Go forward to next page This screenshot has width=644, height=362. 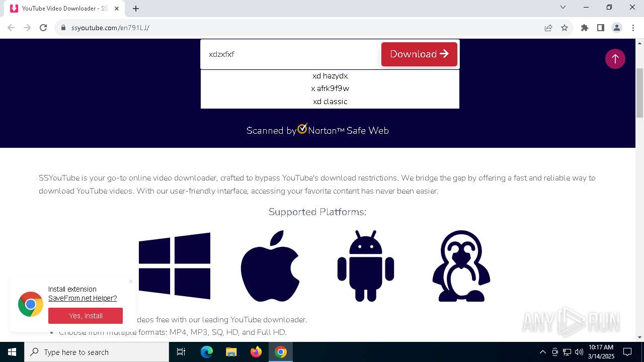pos(27,28)
